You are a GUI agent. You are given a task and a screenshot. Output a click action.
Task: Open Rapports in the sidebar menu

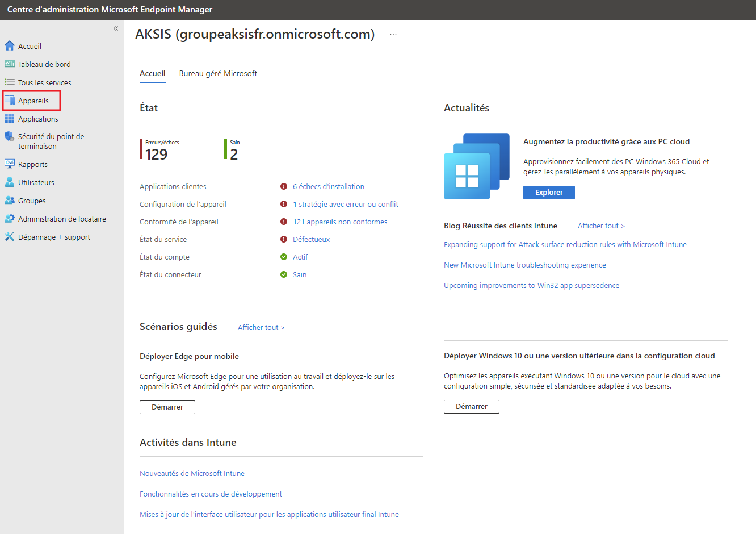[x=33, y=164]
